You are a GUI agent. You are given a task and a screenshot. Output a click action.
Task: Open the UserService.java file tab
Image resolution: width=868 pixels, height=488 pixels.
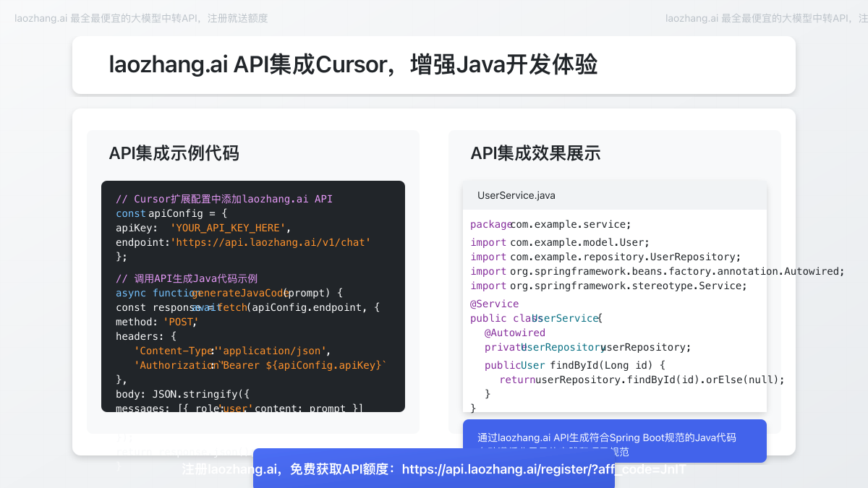pyautogui.click(x=516, y=195)
